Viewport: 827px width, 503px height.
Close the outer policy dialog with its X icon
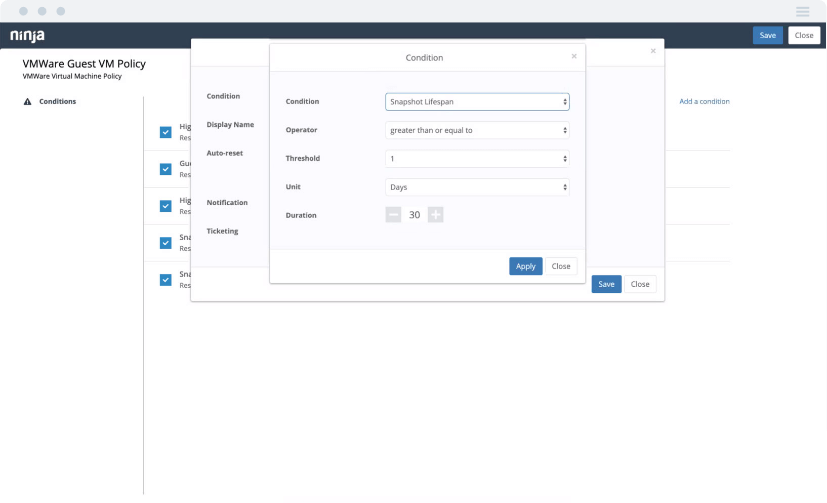click(x=653, y=51)
